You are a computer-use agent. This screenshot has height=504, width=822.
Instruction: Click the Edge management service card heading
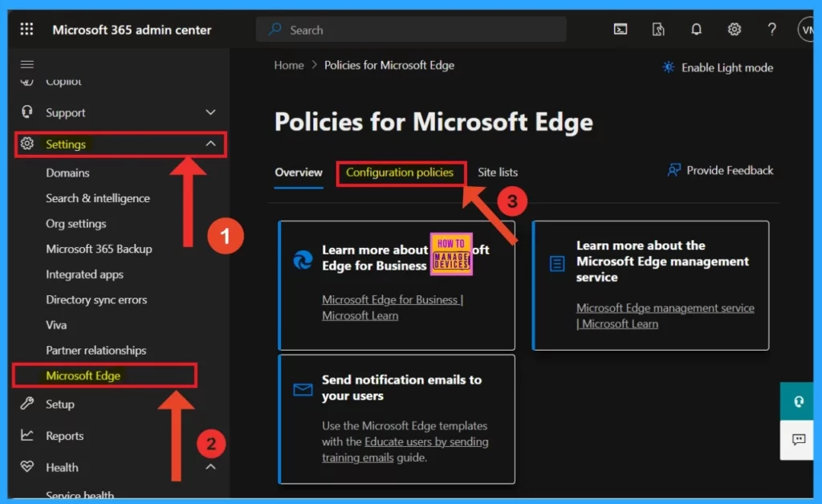click(662, 261)
